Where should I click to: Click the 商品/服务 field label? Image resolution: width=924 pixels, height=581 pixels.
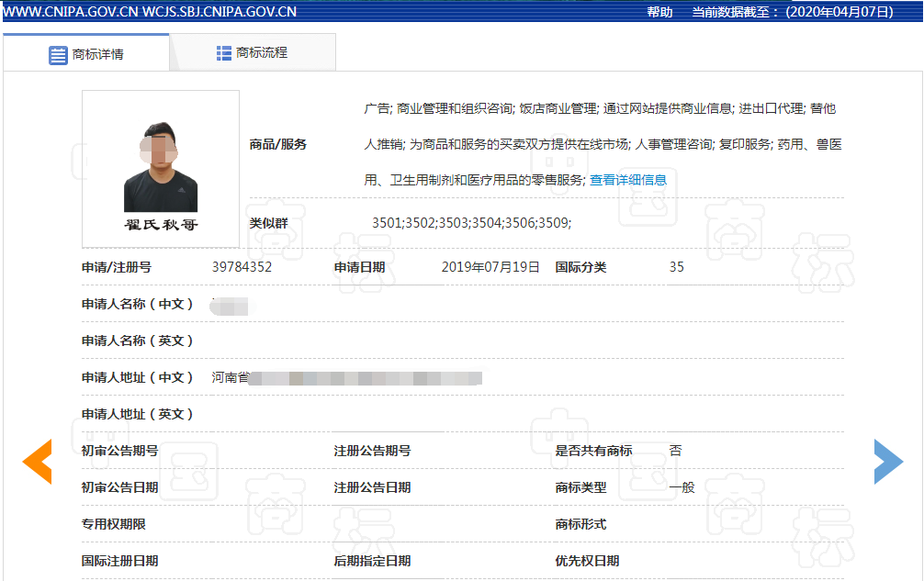pyautogui.click(x=277, y=144)
